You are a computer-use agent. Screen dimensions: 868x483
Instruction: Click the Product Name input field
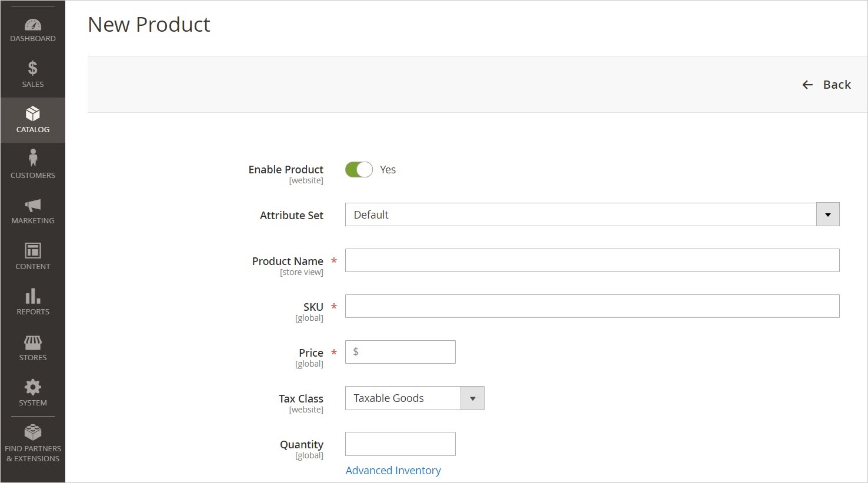592,260
